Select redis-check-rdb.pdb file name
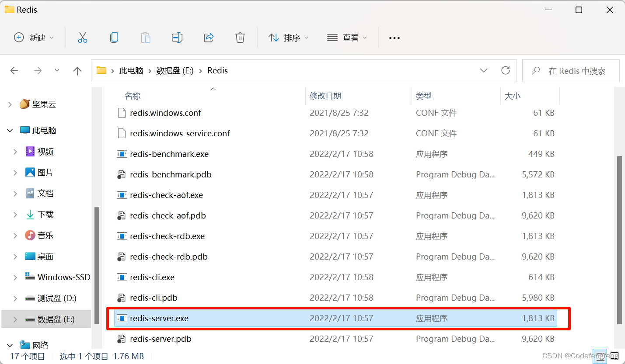The image size is (625, 364). click(169, 257)
